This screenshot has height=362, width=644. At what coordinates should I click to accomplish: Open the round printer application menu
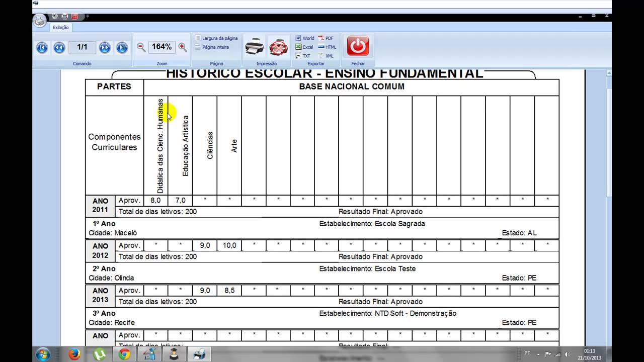pyautogui.click(x=40, y=21)
